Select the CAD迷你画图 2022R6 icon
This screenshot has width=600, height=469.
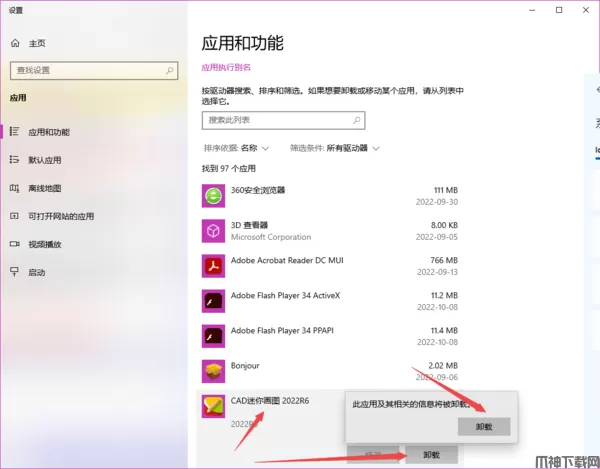[x=213, y=406]
